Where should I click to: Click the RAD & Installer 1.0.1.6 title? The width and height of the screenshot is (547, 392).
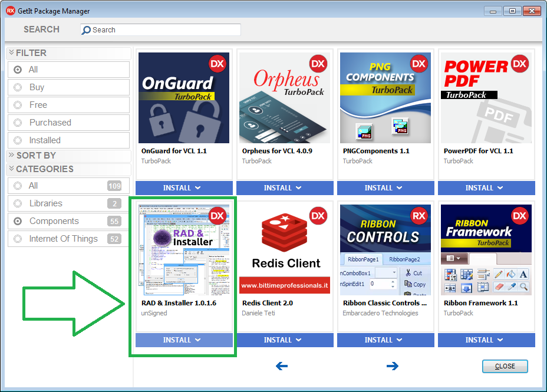tap(179, 303)
